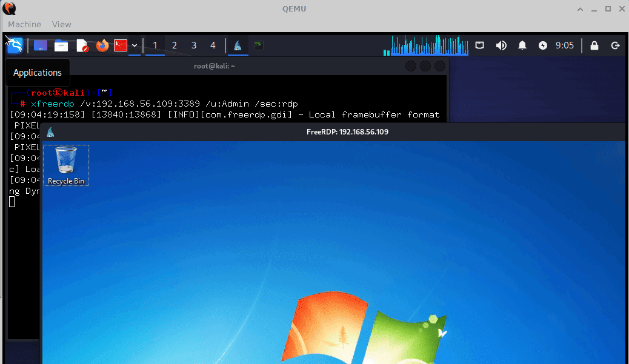Image resolution: width=629 pixels, height=364 pixels.
Task: Launch the text editor from panel
Action: [x=82, y=45]
